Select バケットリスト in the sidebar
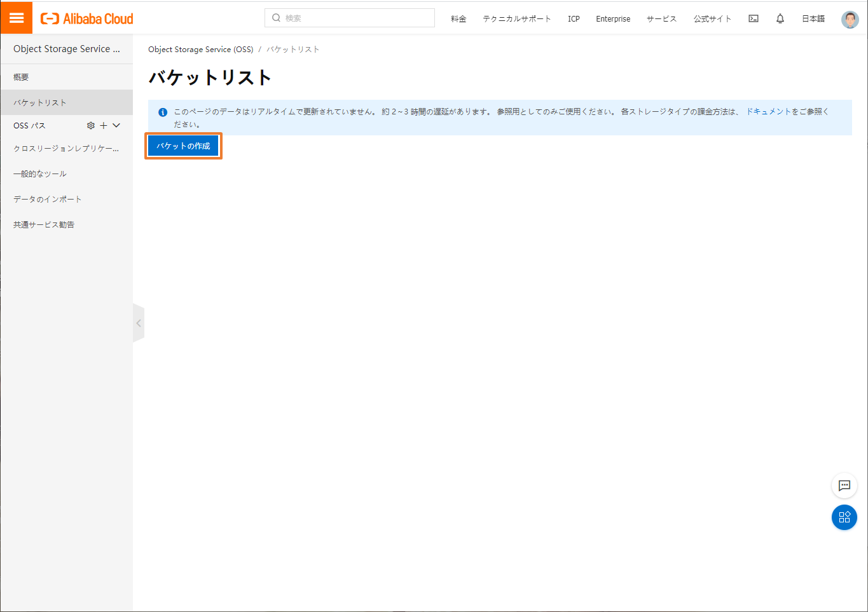The height and width of the screenshot is (612, 868). [x=39, y=102]
